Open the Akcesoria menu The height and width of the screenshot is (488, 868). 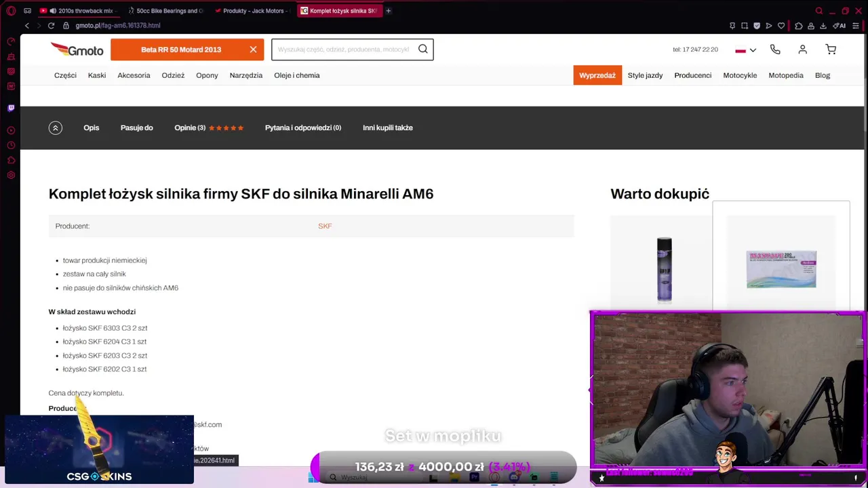coord(134,75)
